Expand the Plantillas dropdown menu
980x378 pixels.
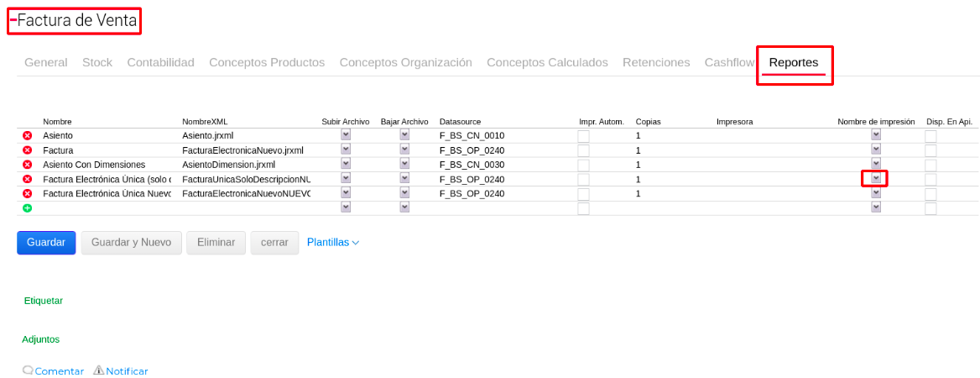click(333, 242)
